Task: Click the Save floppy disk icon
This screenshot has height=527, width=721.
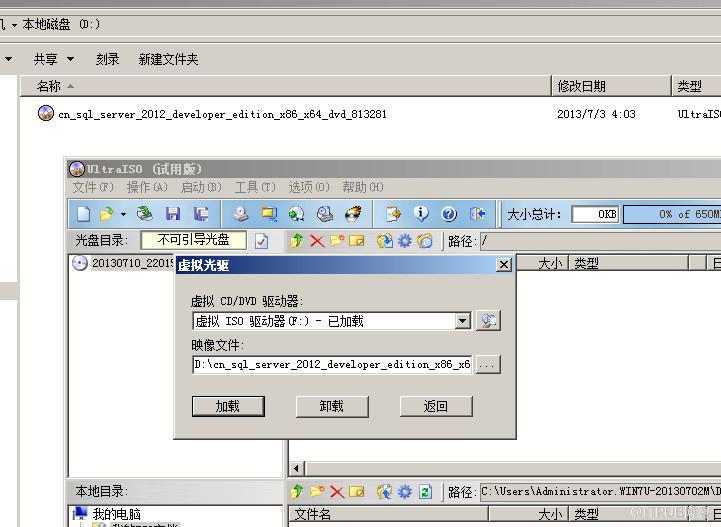Action: tap(173, 214)
